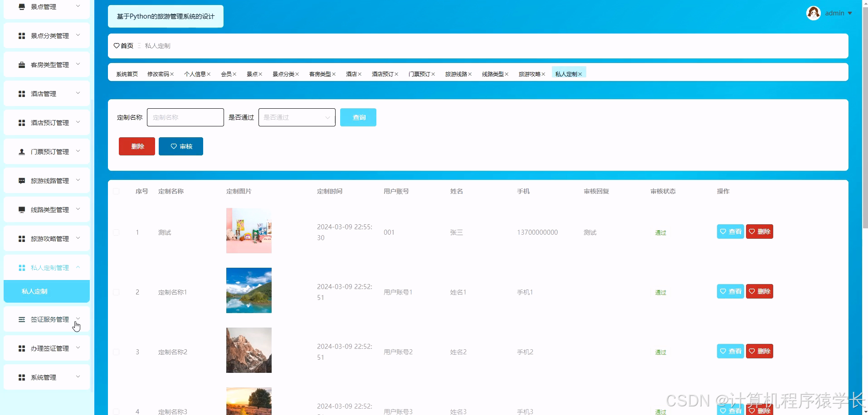868x415 pixels.
Task: Click the 张三 name cell
Action: [x=457, y=232]
